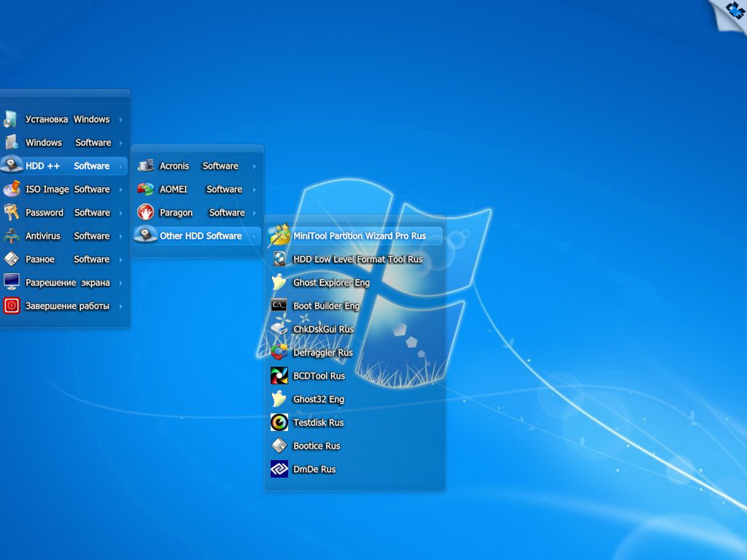Click the ISO Image disc icon
Screen dimensions: 747x560
coord(12,189)
